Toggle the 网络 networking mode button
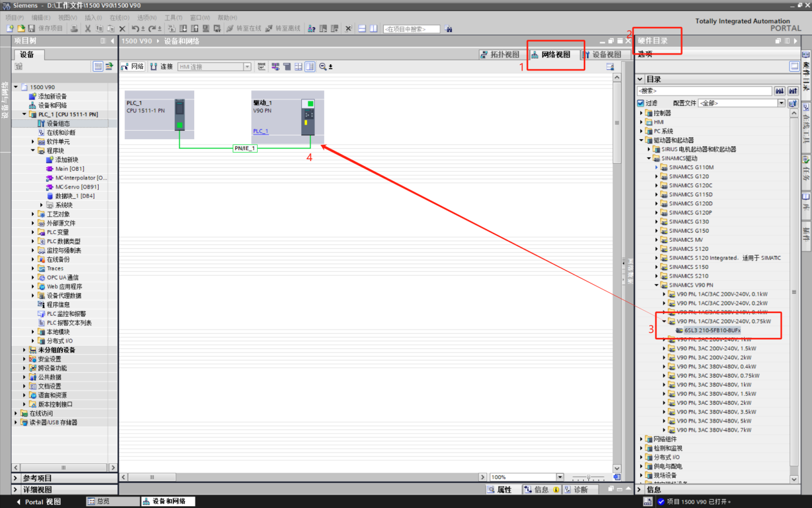Screen dimensions: 812x508 tap(133, 67)
